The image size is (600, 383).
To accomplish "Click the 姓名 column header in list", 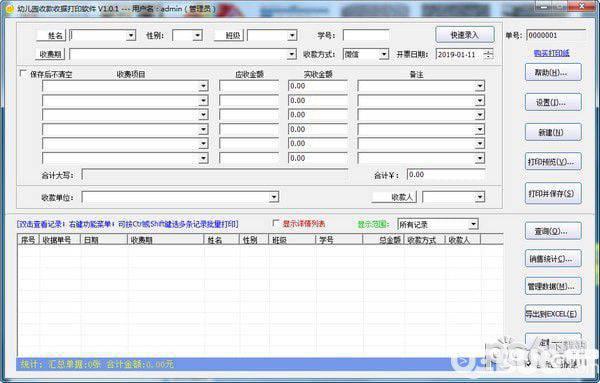I will click(x=222, y=240).
